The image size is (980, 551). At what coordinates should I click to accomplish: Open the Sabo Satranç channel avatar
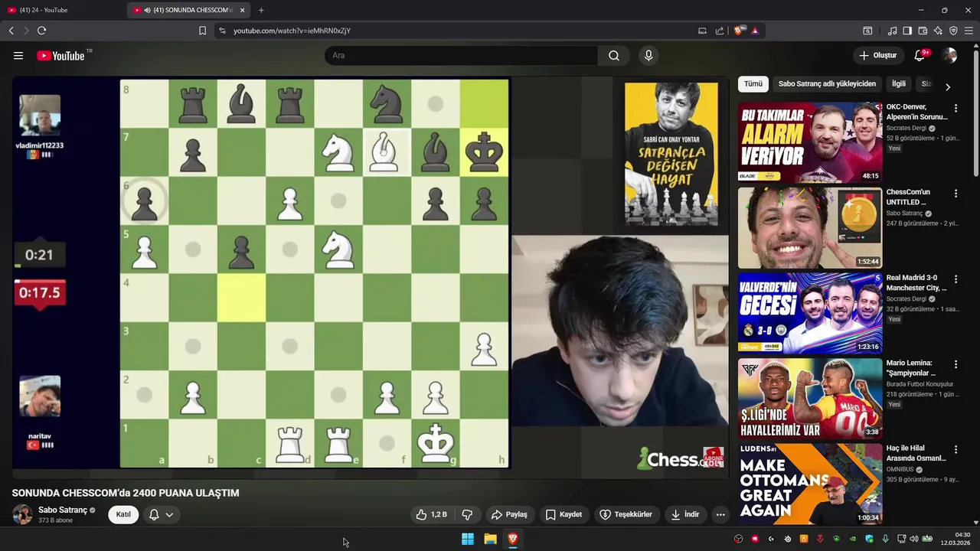pyautogui.click(x=22, y=514)
